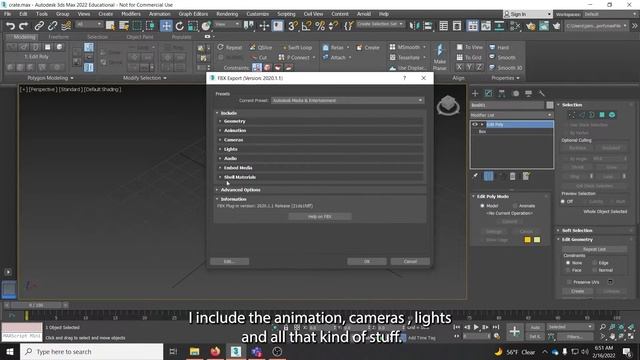
Task: Open the Modifiers menu
Action: (x=131, y=14)
